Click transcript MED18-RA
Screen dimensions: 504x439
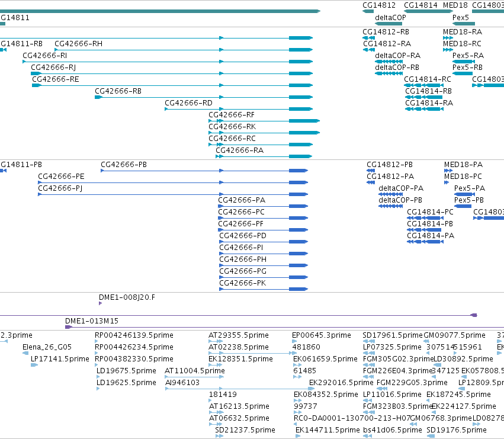click(462, 32)
